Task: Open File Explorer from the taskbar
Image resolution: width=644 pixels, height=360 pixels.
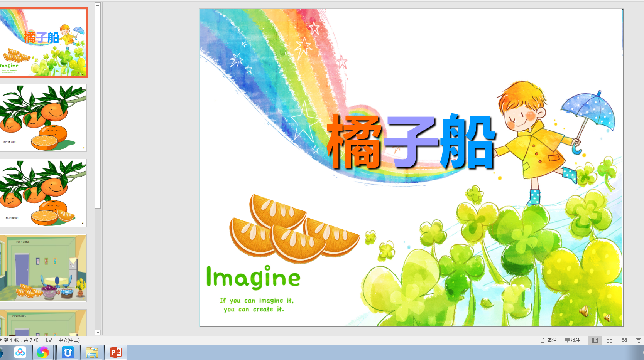Action: (x=91, y=352)
